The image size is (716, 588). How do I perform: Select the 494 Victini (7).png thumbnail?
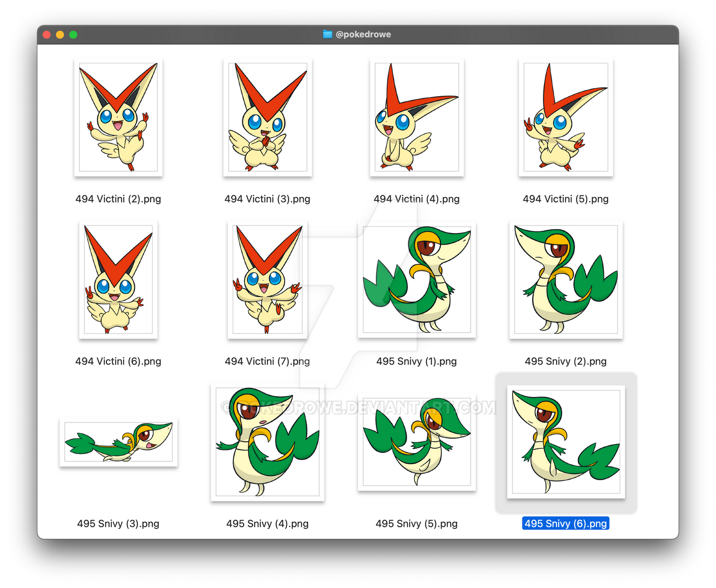click(267, 279)
